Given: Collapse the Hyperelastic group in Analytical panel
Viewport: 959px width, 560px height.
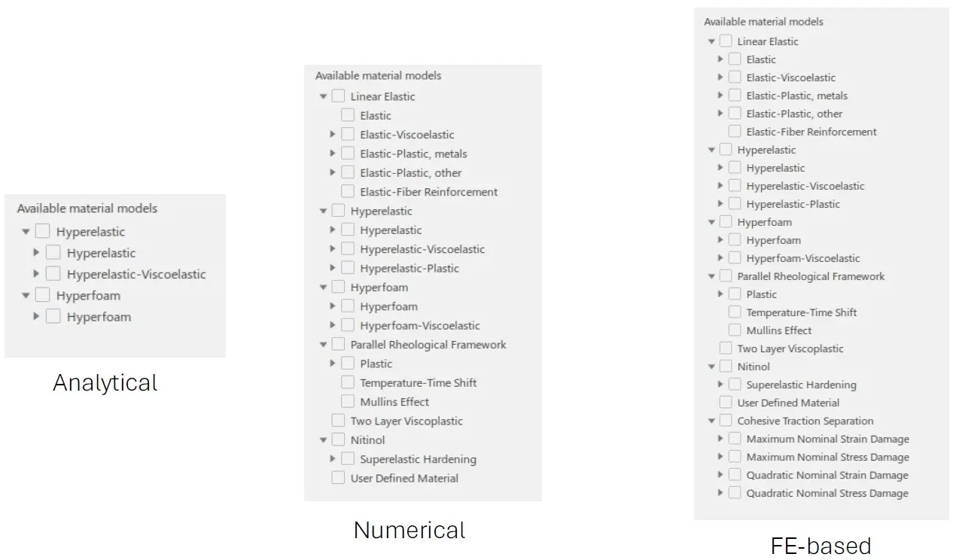Looking at the screenshot, I should point(26,232).
